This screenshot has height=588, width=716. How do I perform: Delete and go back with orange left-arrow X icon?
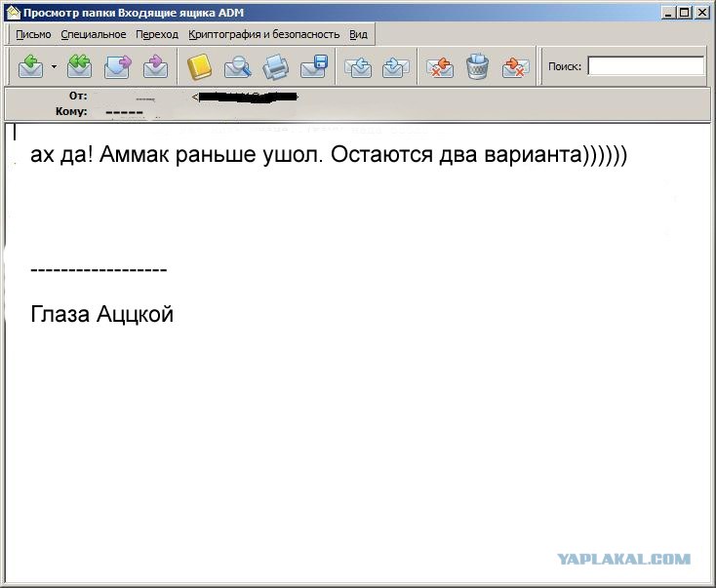(x=440, y=67)
